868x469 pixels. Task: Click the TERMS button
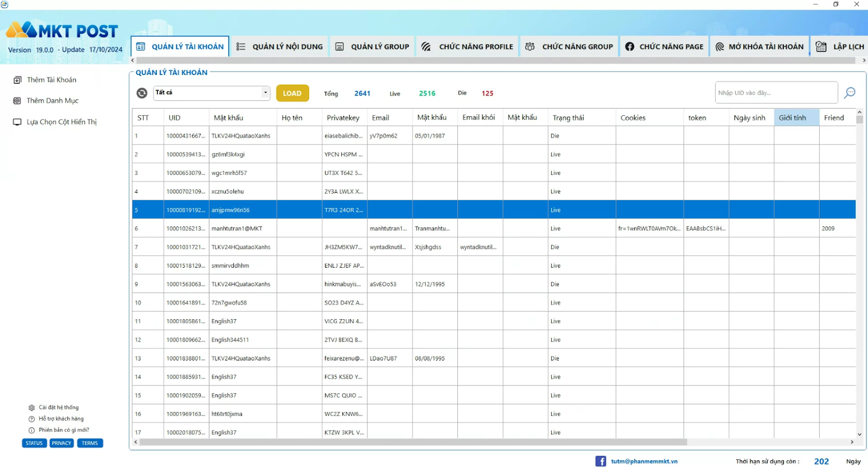[x=90, y=443]
